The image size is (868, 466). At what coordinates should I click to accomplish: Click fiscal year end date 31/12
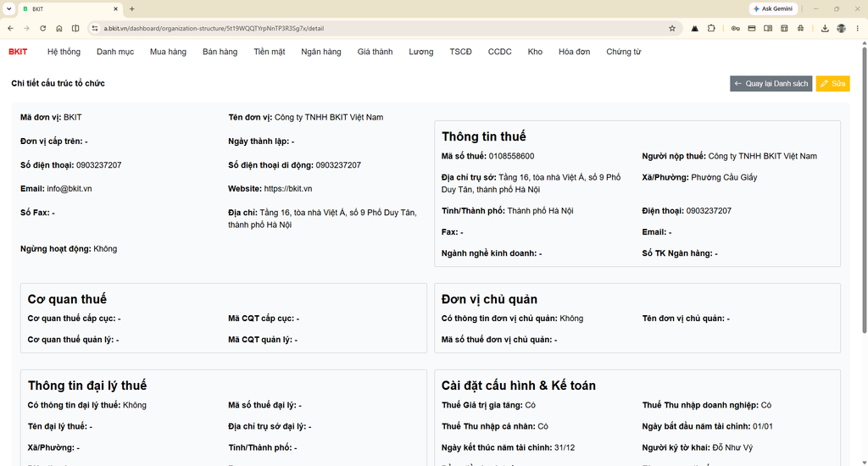click(x=565, y=447)
